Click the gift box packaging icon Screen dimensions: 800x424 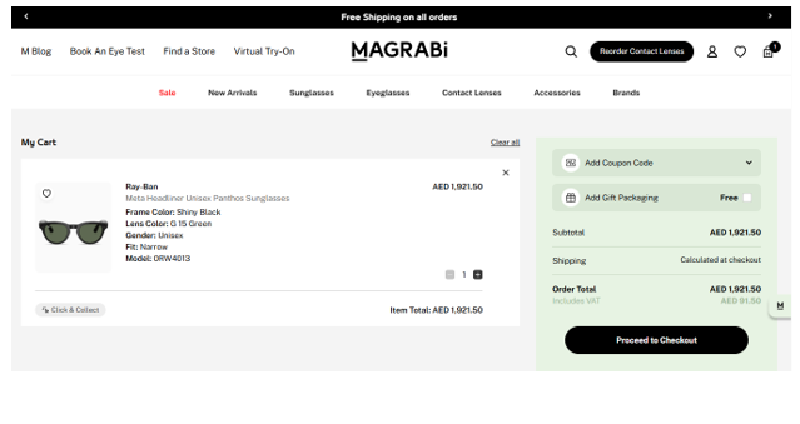tap(570, 197)
